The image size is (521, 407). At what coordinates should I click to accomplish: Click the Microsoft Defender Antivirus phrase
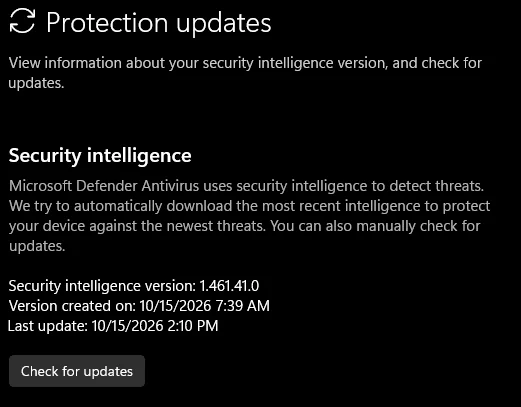(x=104, y=186)
